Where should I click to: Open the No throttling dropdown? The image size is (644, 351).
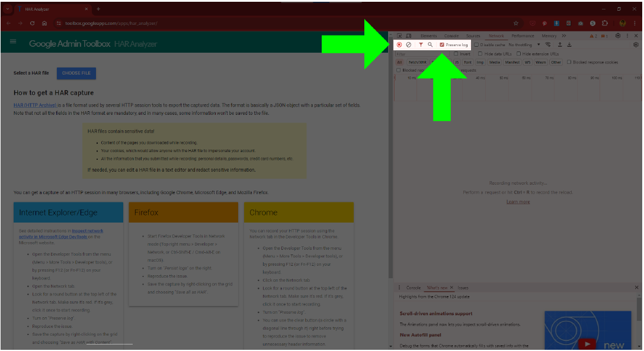524,45
